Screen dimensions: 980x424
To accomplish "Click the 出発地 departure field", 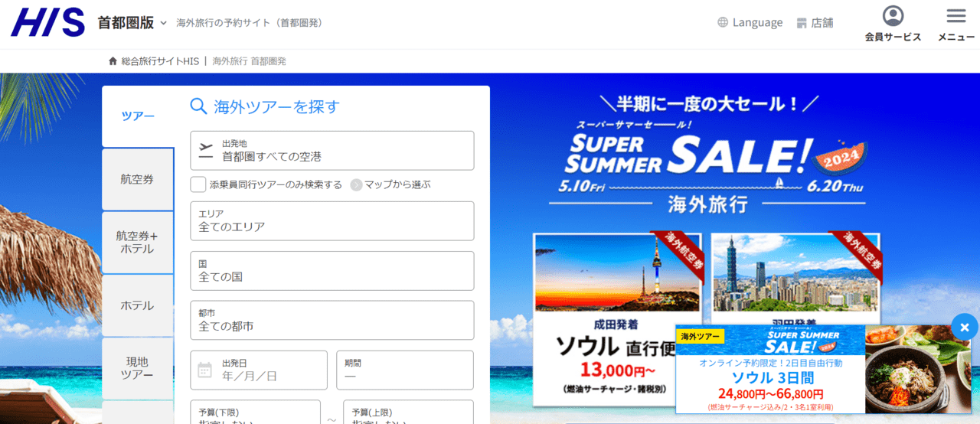I will pos(332,151).
